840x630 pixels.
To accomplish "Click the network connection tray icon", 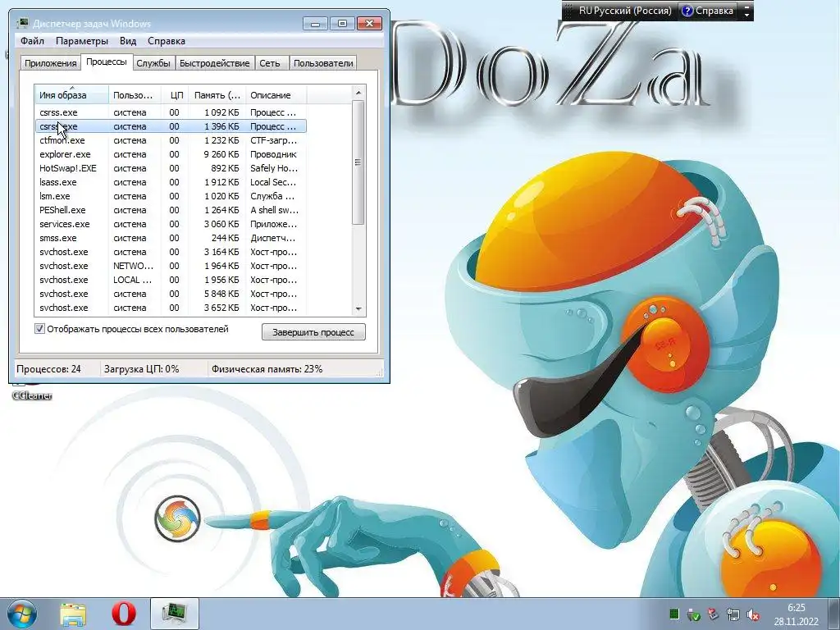I will 733,614.
